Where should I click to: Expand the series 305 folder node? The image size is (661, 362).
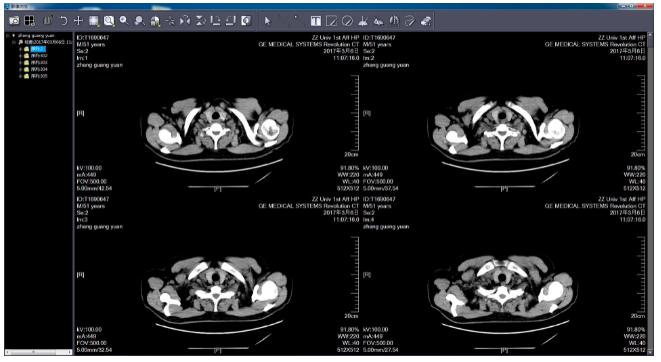click(x=20, y=76)
